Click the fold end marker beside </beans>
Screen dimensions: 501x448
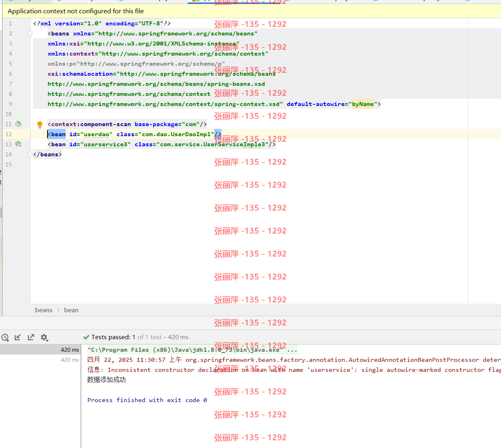pyautogui.click(x=30, y=154)
